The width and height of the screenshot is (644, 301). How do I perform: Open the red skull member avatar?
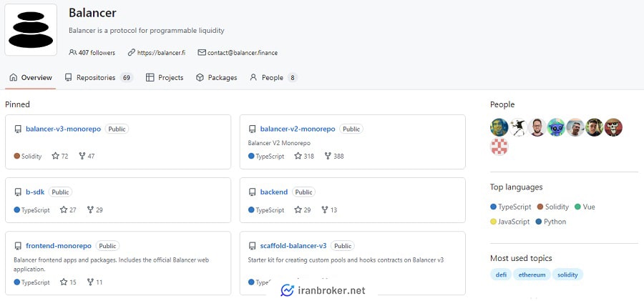coord(613,127)
